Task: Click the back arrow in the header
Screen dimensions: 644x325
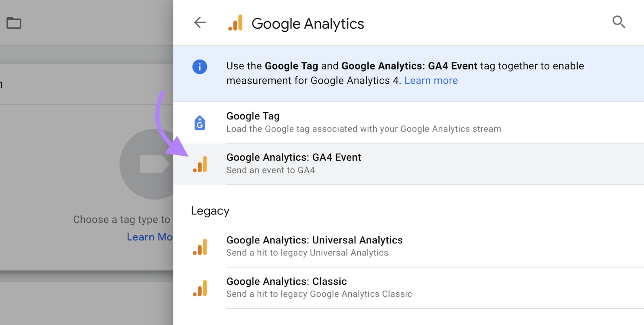Action: click(200, 23)
